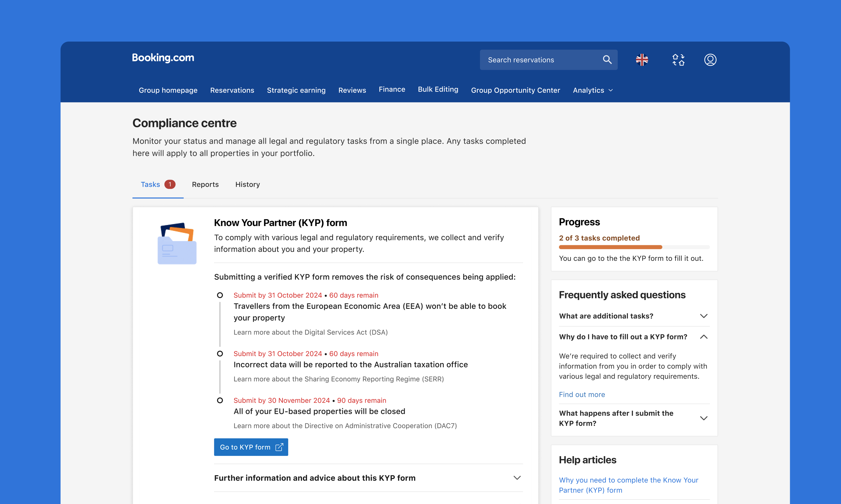Collapse 'Why do I have to fill out a KYP form?'

point(703,337)
